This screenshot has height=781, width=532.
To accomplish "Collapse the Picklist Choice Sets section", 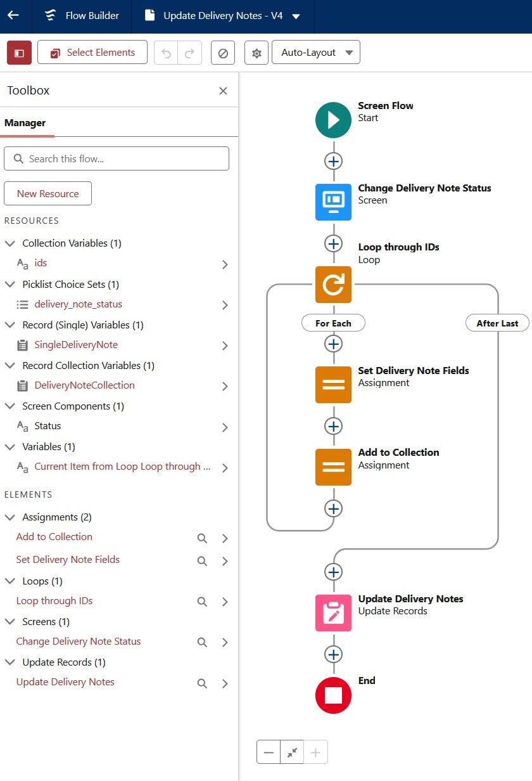I will tap(10, 284).
